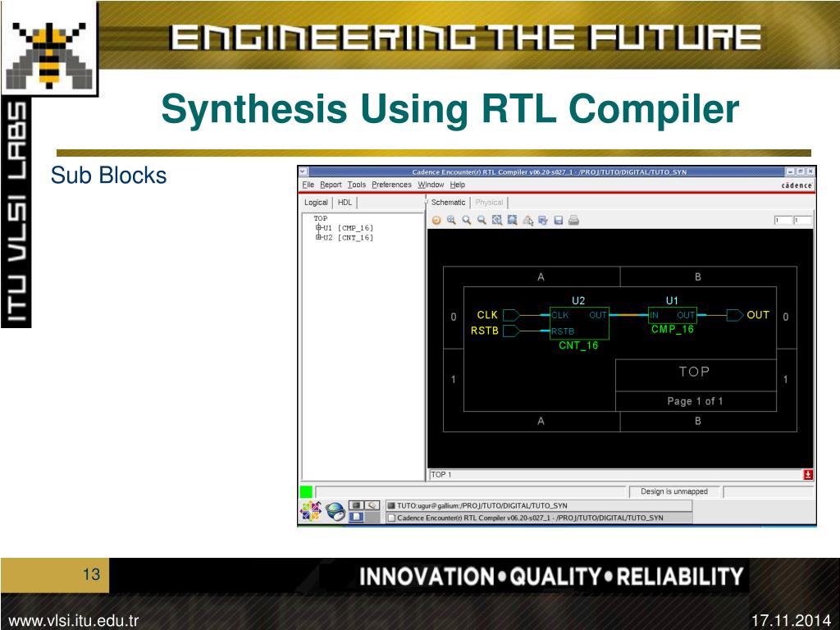Click the zoom in magnifier icon

pos(451,220)
